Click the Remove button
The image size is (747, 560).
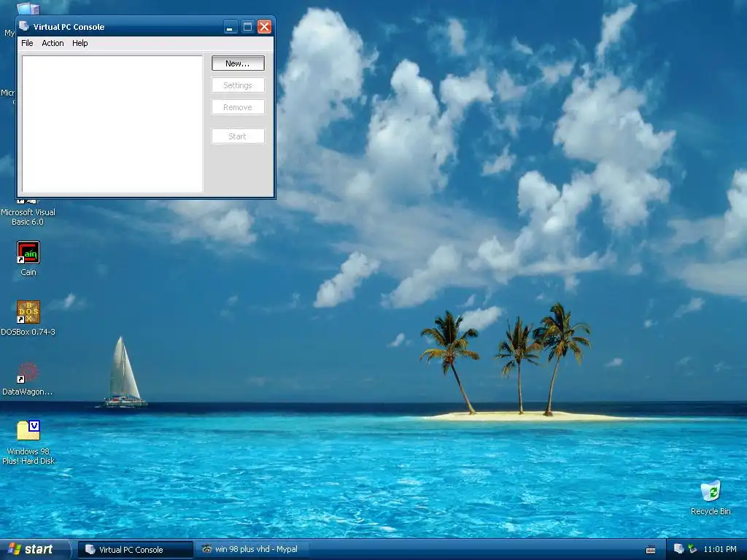[238, 107]
